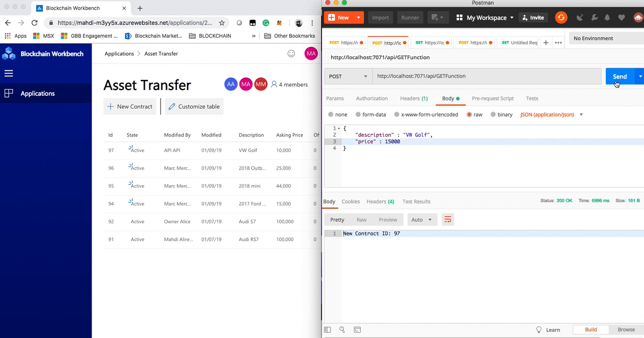Screen dimensions: 644x338
Task: Click the Postman Runner button
Action: (410, 18)
